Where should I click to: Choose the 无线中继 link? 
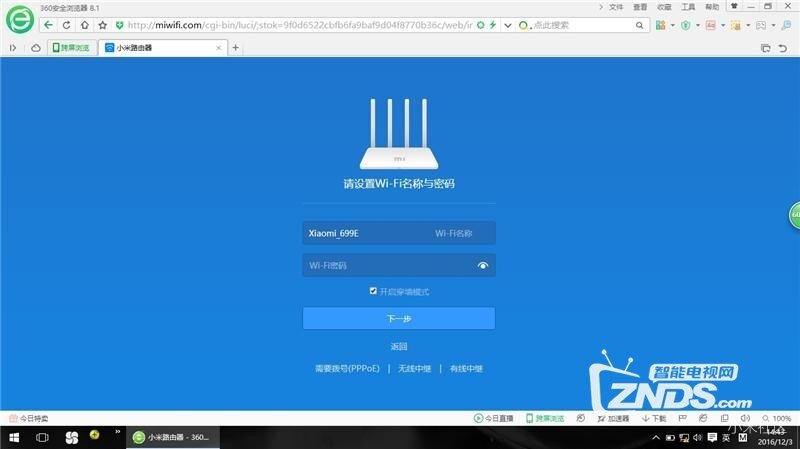414,368
